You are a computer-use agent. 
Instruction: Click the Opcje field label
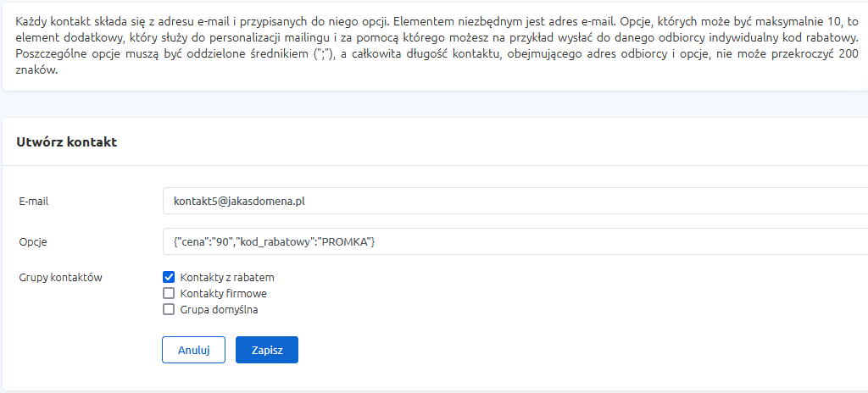point(31,242)
